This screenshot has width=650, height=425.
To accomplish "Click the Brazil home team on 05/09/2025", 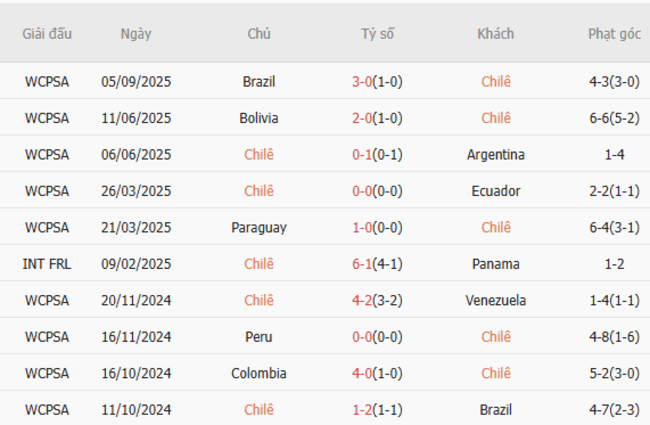I will (x=259, y=82).
